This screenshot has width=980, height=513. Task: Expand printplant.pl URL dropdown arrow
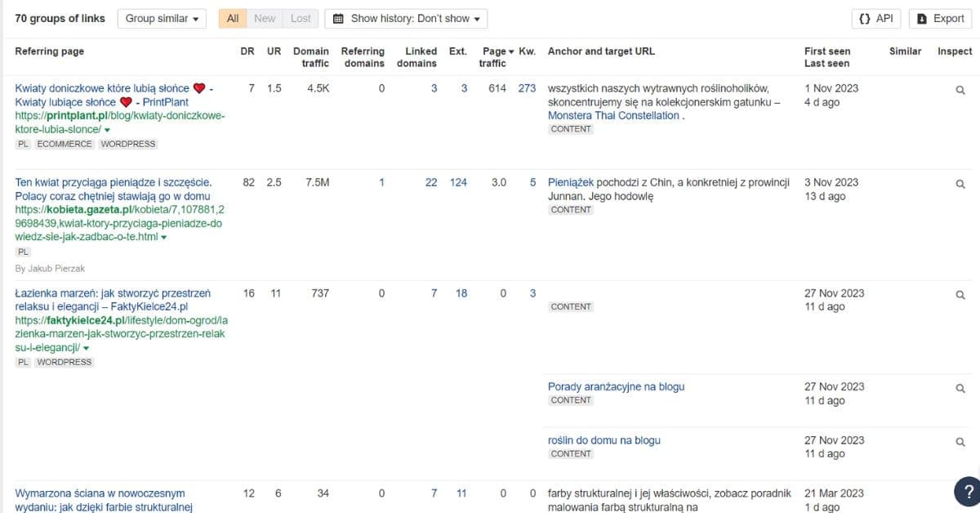tap(107, 131)
